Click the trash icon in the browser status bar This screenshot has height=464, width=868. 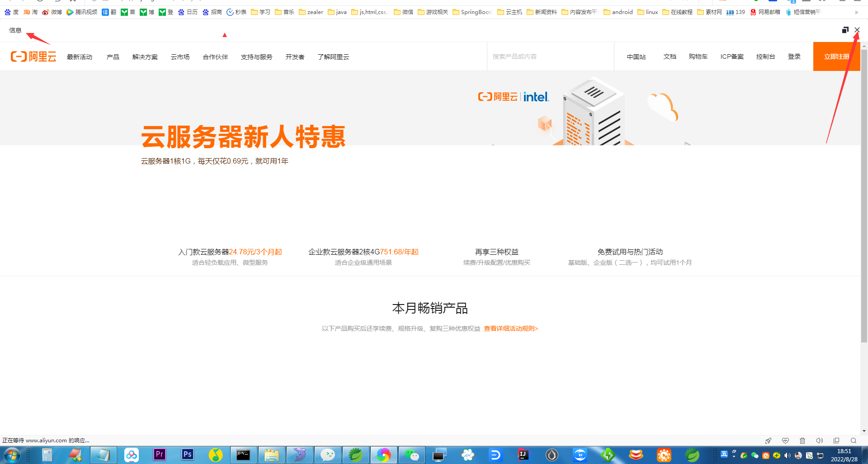(x=802, y=441)
